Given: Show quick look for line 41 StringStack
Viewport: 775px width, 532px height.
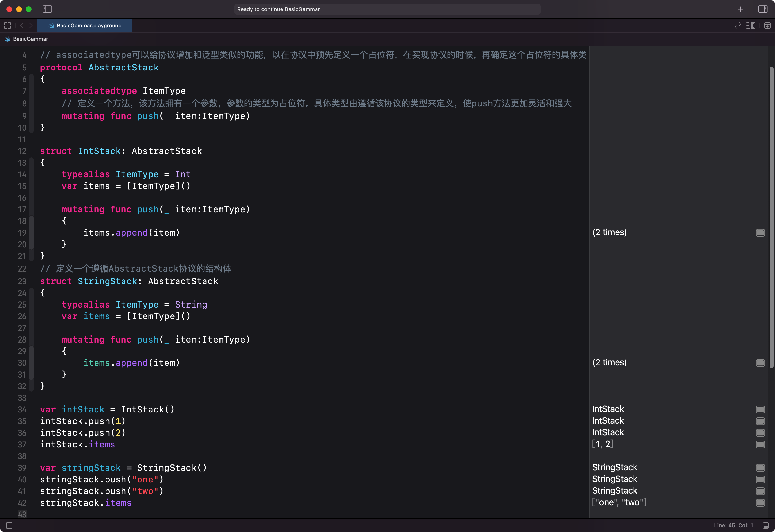Looking at the screenshot, I should pos(760,491).
